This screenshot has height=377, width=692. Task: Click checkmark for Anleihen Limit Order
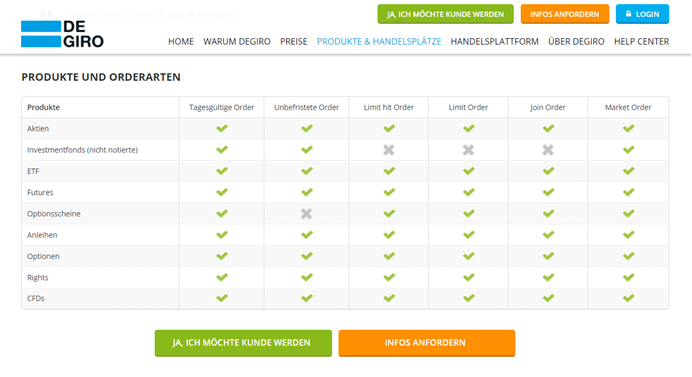pos(469,235)
